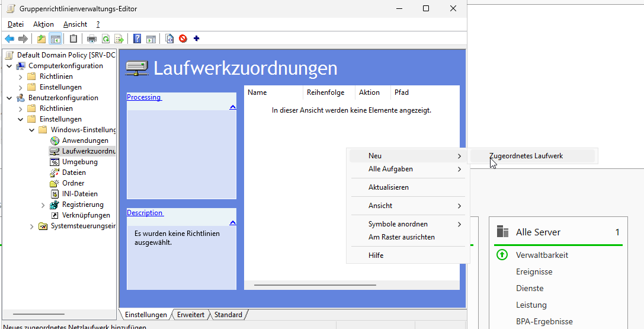Click the up-one-level folder icon
The width and height of the screenshot is (644, 329).
41,39
